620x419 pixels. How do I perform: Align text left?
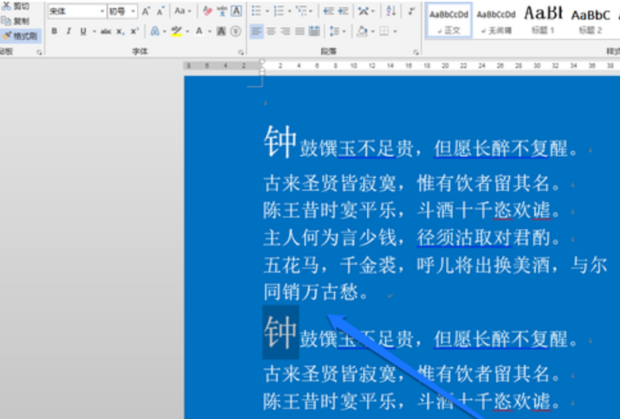256,31
